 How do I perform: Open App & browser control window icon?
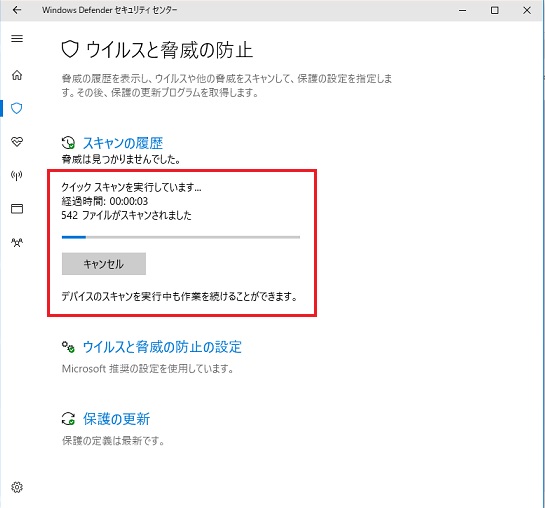coord(17,208)
